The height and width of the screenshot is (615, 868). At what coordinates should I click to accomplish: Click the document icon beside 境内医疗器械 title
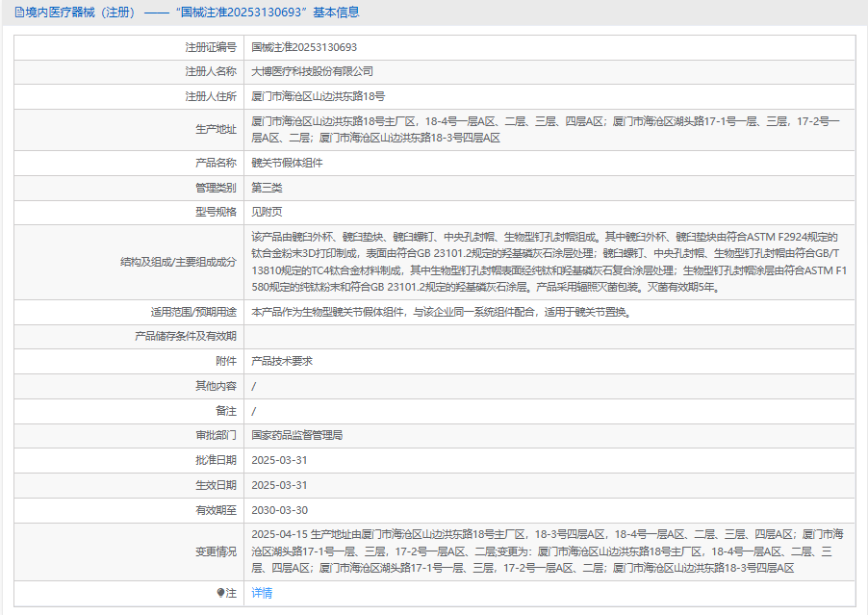point(19,13)
